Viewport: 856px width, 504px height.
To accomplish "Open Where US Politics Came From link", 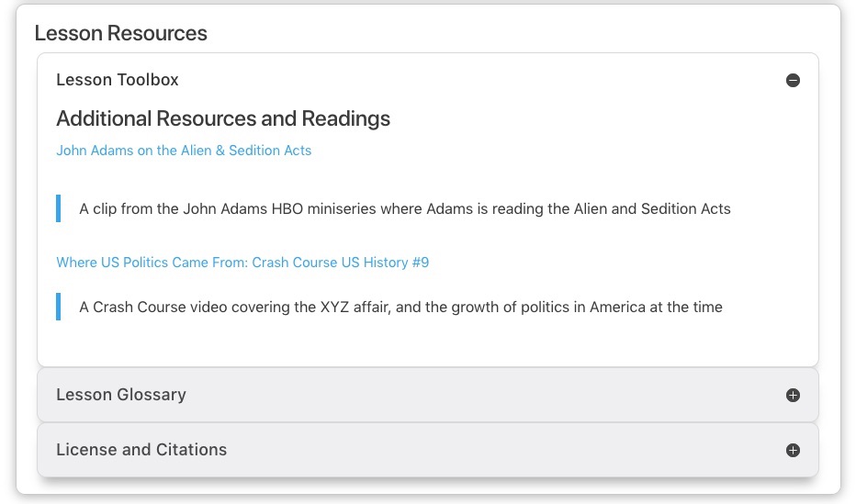I will (242, 263).
